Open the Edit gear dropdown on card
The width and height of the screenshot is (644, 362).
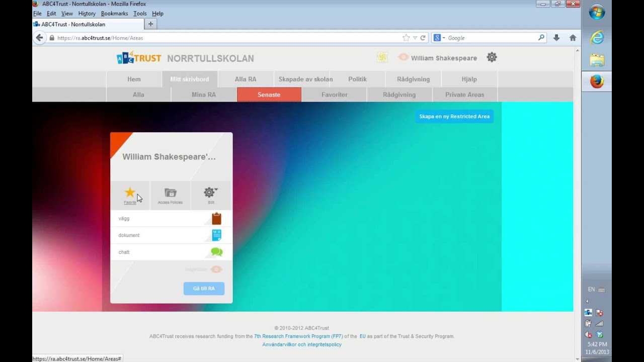(x=210, y=192)
